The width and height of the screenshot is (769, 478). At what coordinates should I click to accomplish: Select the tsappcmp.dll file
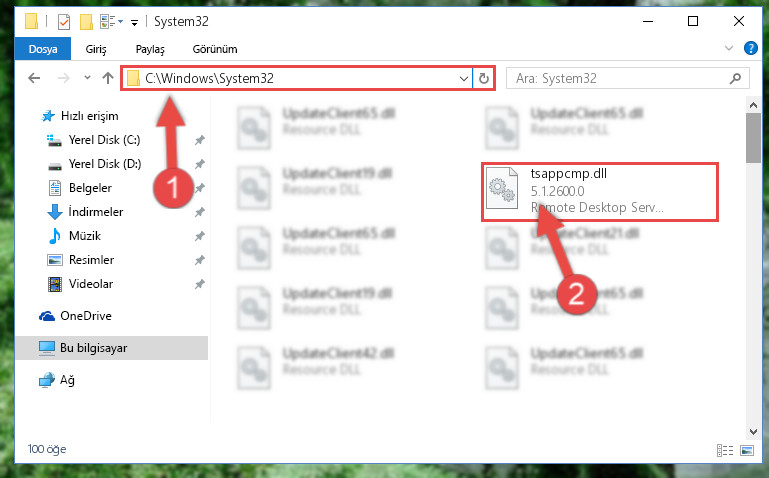(599, 192)
